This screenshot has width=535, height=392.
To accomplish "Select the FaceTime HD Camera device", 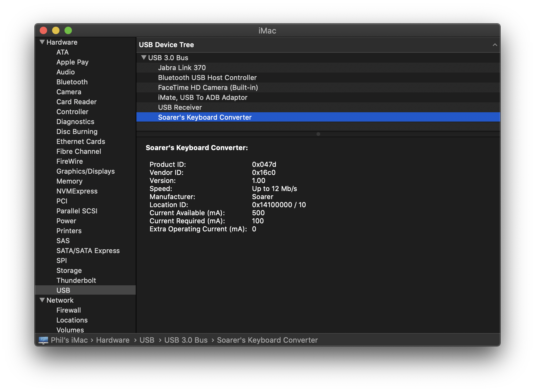I will point(208,87).
